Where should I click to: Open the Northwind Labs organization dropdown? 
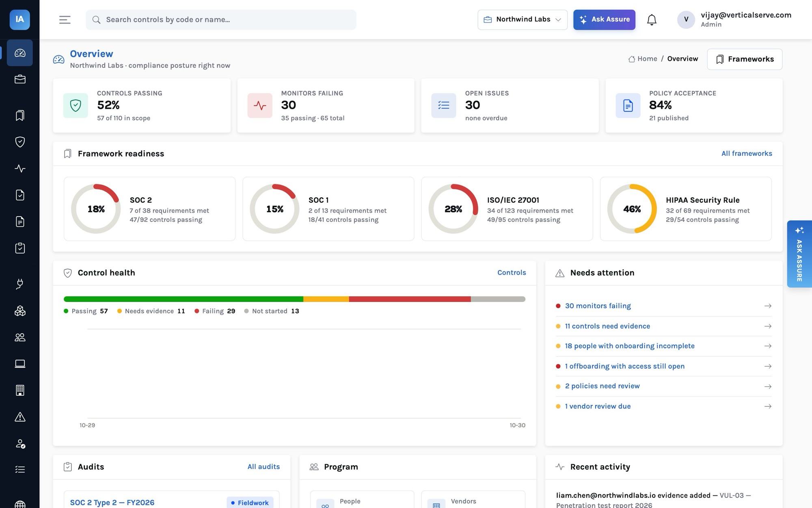523,20
